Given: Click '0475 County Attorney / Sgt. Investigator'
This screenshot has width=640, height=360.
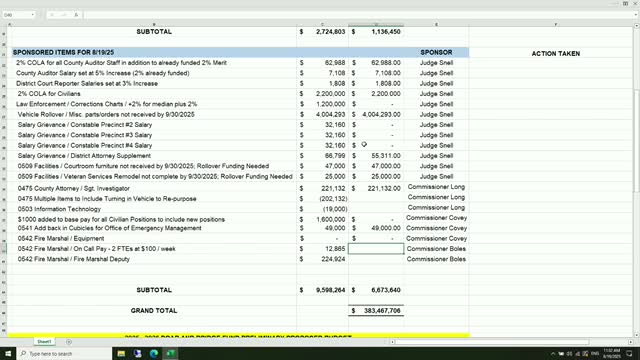Looking at the screenshot, I should click(73, 189).
